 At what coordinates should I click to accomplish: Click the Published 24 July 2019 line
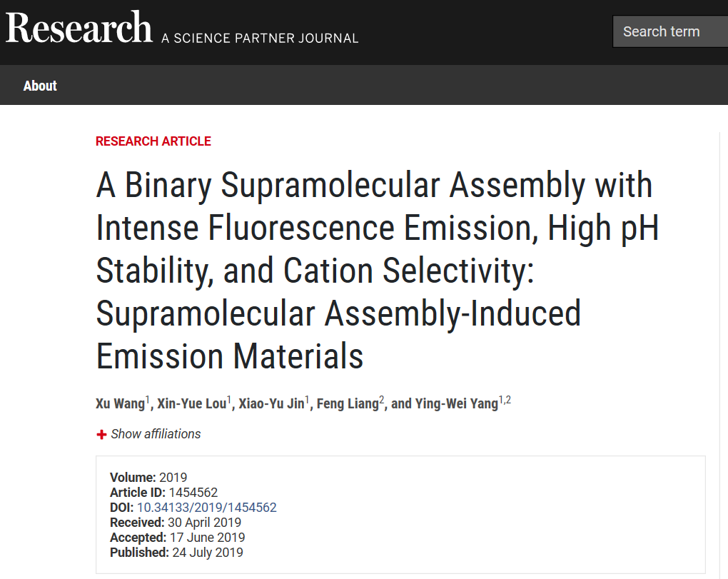coord(176,553)
